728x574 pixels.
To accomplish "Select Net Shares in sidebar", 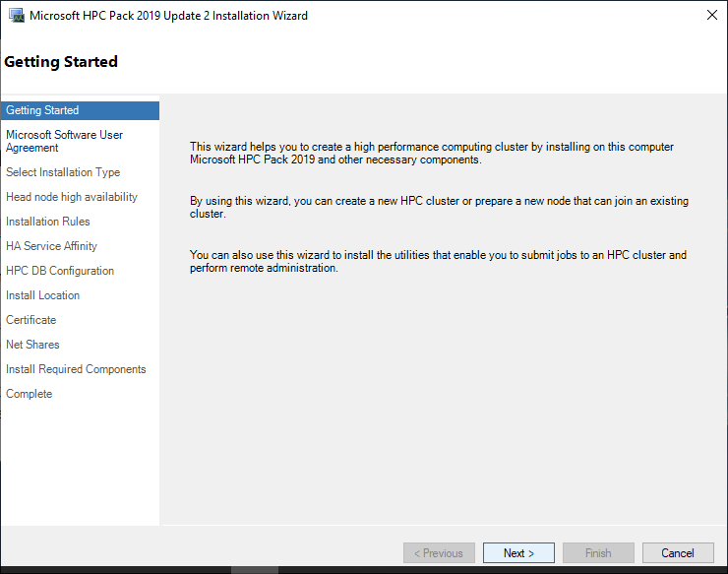I will click(x=32, y=345).
